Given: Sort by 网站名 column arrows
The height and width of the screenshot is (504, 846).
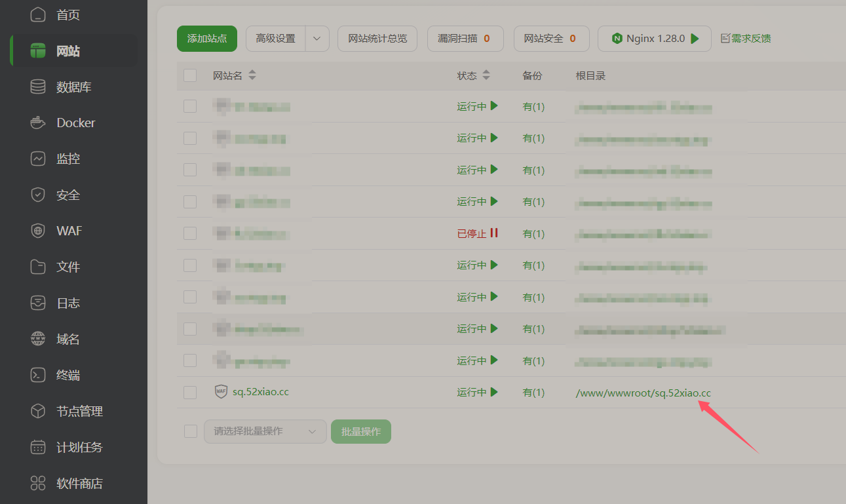Looking at the screenshot, I should click(x=252, y=75).
